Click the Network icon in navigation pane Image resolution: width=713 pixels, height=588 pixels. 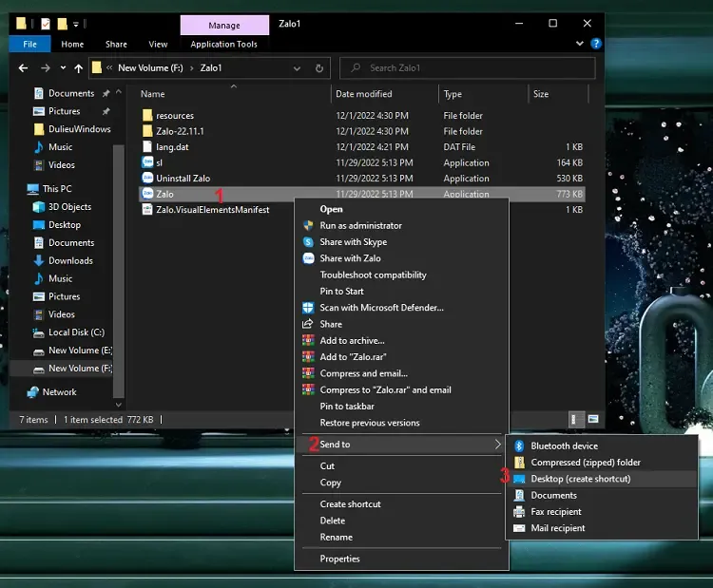[x=33, y=392]
